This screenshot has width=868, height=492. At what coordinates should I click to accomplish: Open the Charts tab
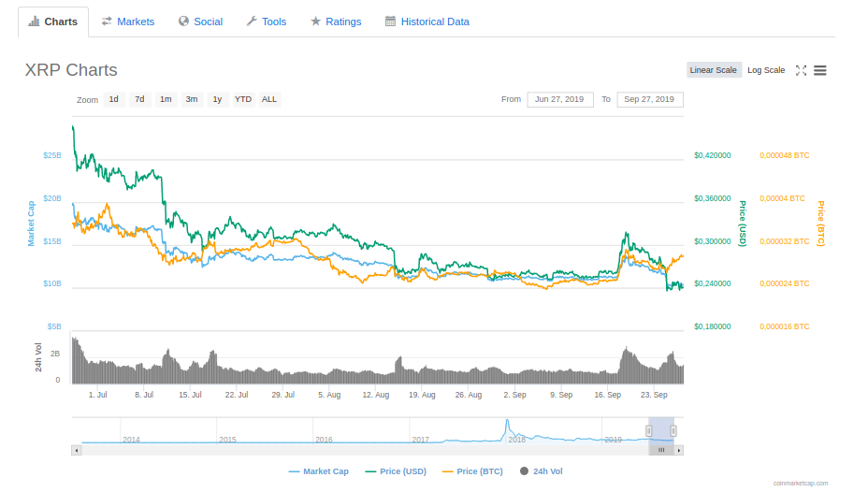tap(53, 22)
